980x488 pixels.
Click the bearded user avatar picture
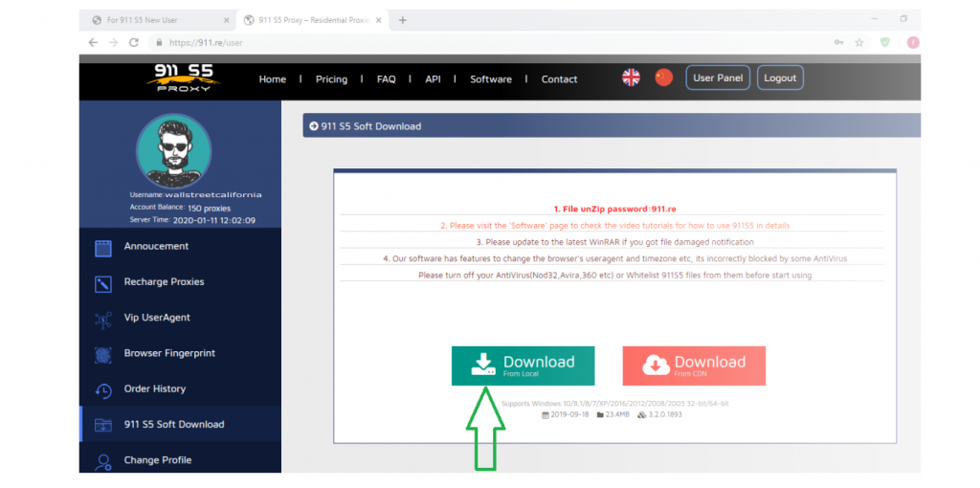tap(174, 151)
